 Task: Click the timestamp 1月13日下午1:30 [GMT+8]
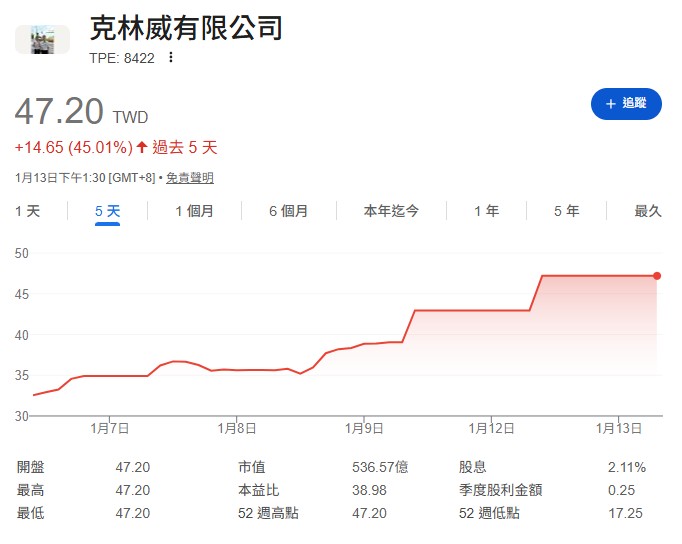click(85, 178)
